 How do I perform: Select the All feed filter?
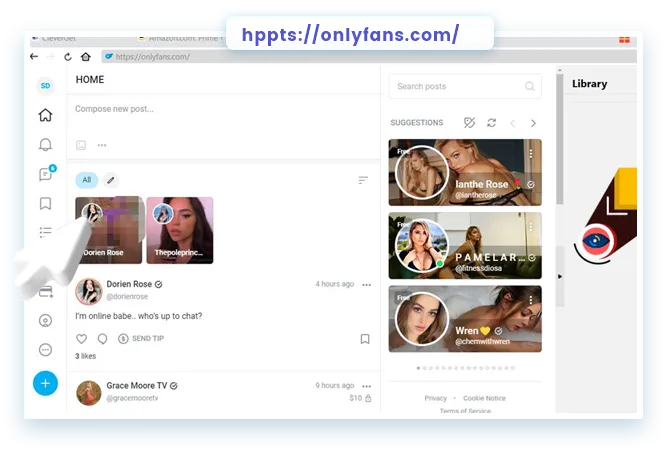coord(87,180)
